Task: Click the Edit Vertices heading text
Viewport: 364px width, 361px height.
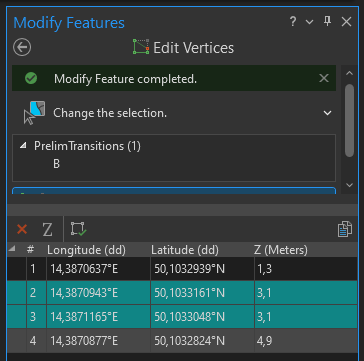Action: 194,48
